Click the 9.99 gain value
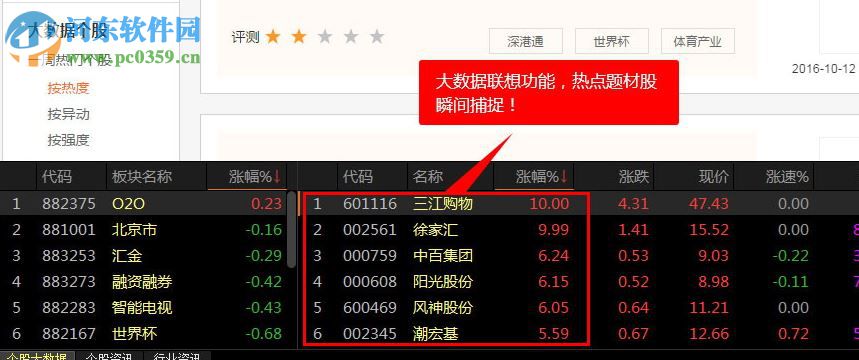Screen dimensions: 859x360 (554, 230)
